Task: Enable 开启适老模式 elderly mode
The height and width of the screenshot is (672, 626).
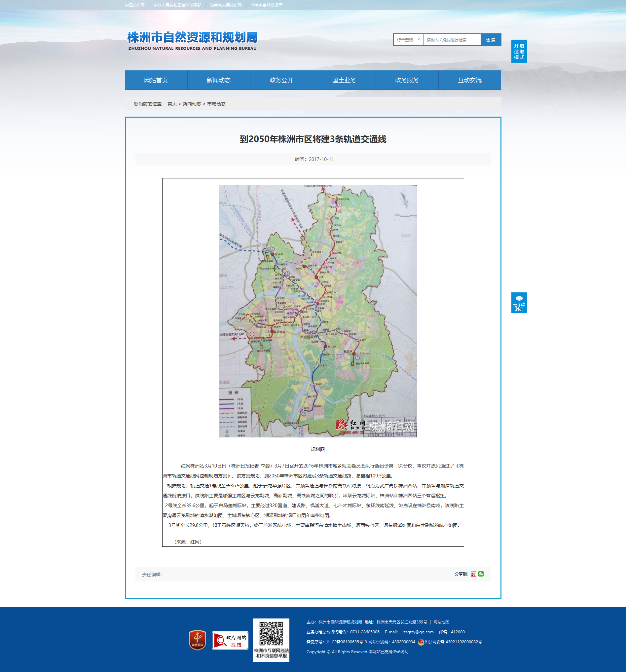Action: pyautogui.click(x=519, y=51)
